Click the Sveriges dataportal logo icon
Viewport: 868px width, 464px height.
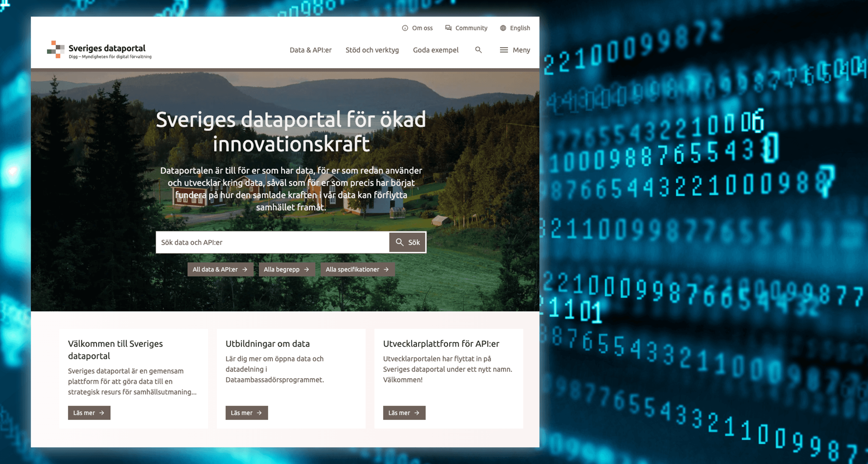(54, 49)
